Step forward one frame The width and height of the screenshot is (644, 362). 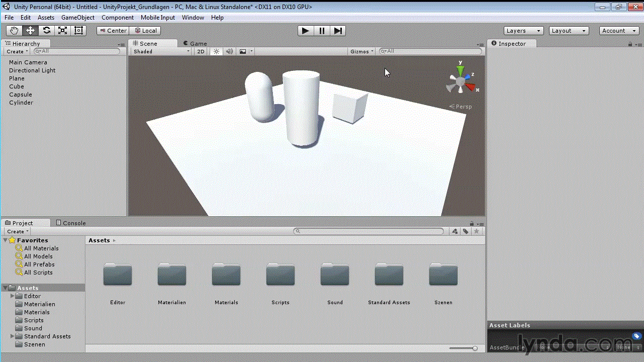[x=338, y=31]
